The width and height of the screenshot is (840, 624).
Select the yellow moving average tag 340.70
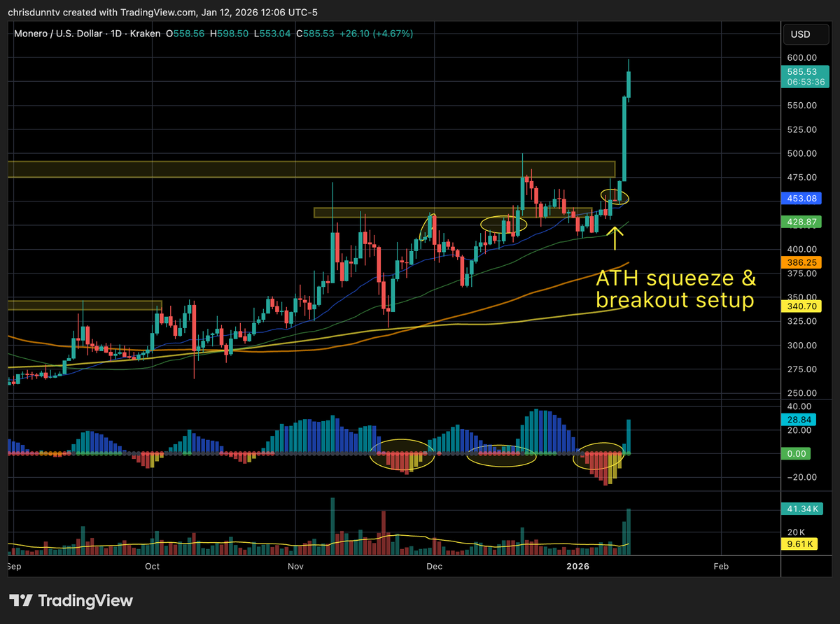click(x=801, y=306)
